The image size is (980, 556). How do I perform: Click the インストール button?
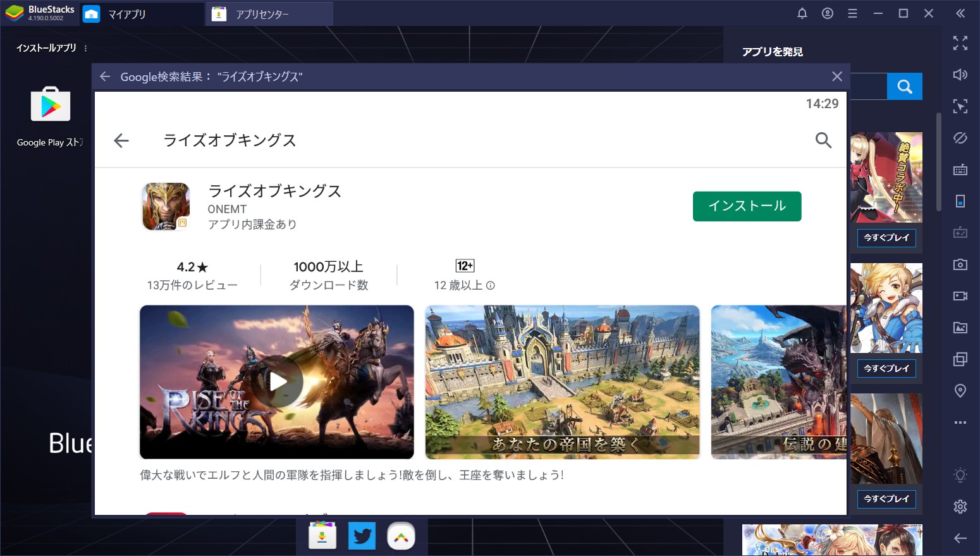coord(747,206)
